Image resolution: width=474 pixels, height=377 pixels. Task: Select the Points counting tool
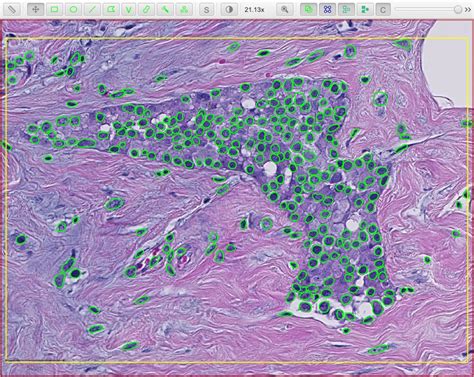tap(184, 9)
